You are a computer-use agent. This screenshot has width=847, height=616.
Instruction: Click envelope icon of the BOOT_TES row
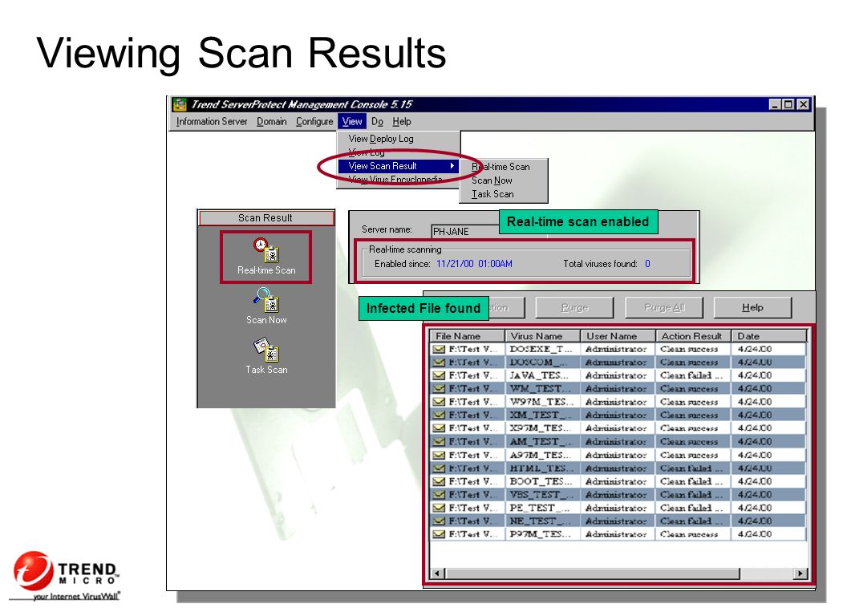click(440, 481)
